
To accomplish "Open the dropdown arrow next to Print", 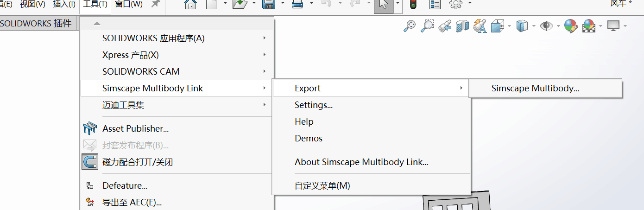I will coord(311,3).
